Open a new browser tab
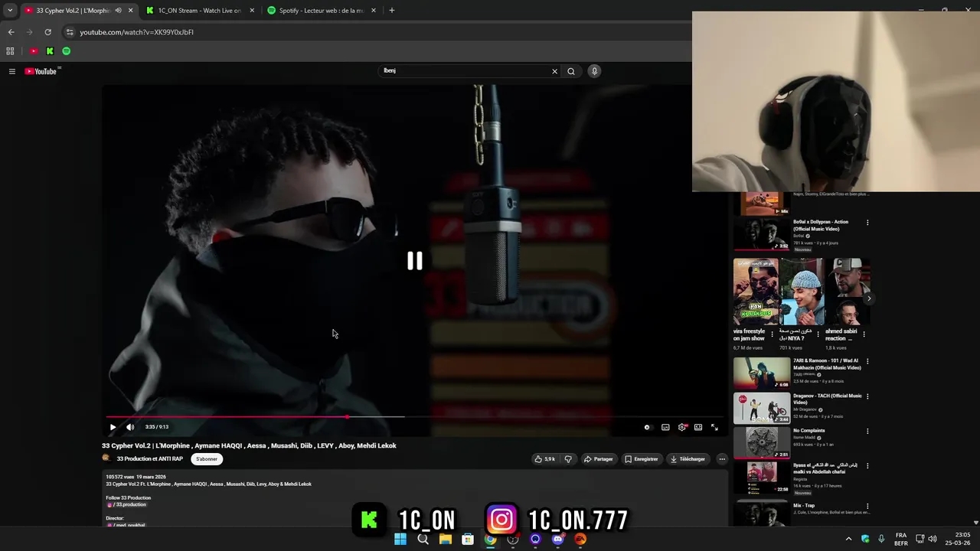Screen dimensions: 980x551 click(392, 11)
